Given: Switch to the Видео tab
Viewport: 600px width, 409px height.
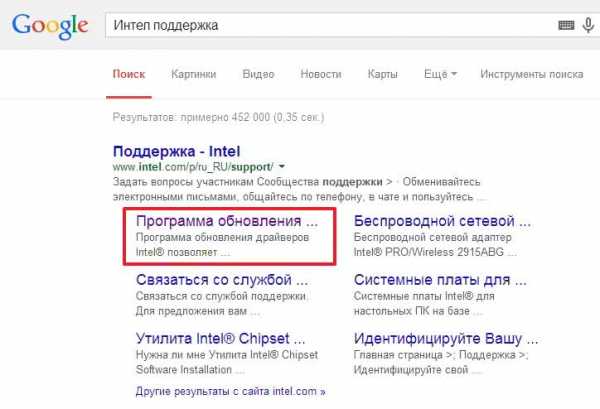Looking at the screenshot, I should 258,74.
